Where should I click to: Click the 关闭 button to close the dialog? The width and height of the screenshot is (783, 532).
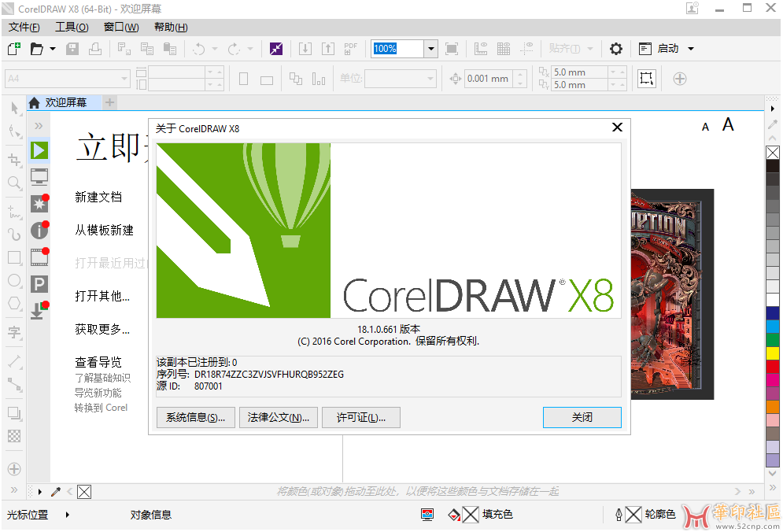[x=582, y=417]
